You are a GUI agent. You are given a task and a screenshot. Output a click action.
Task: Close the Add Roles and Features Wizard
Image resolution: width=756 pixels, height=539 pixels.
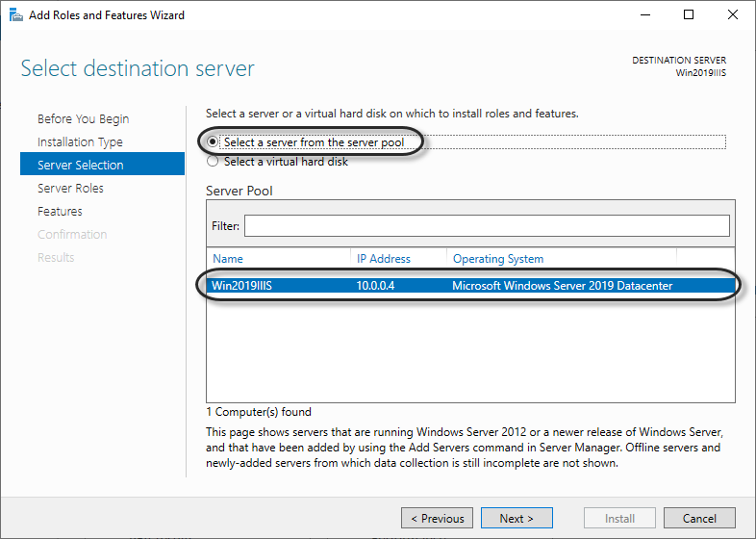pos(733,15)
